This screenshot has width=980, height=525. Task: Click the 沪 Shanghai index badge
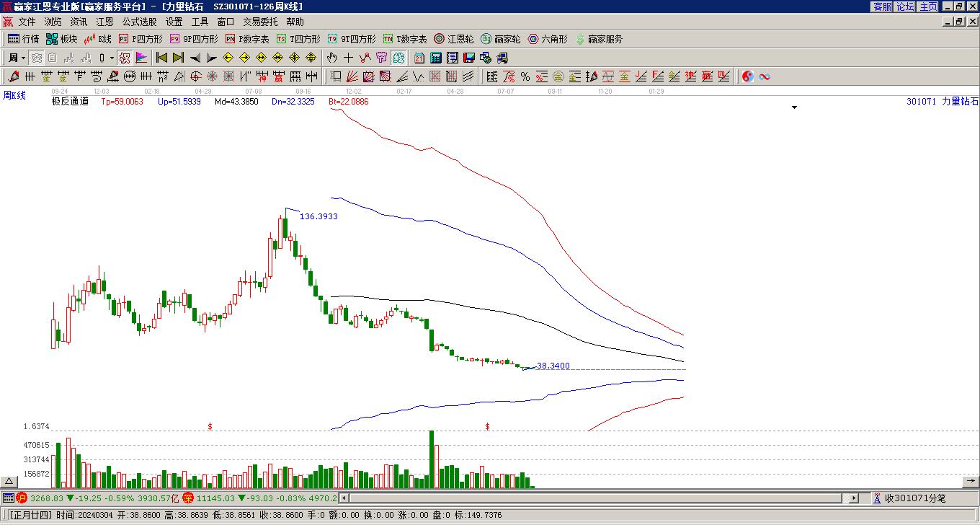pyautogui.click(x=22, y=498)
